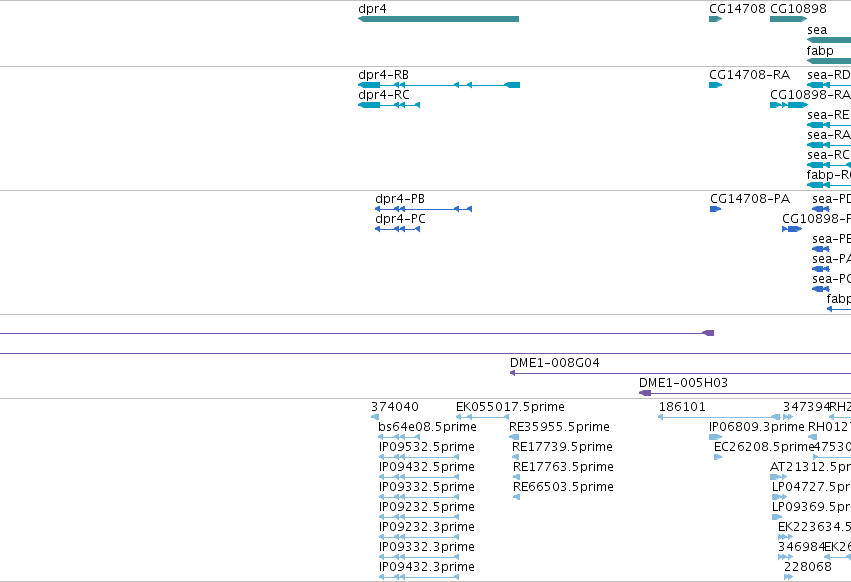Click the dpr4-RB transcript glyph
This screenshot has height=582, width=851.
tap(439, 85)
